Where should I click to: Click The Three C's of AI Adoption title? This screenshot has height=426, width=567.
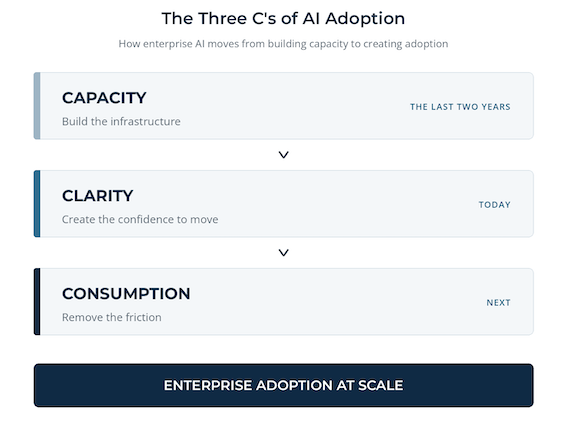click(x=283, y=18)
